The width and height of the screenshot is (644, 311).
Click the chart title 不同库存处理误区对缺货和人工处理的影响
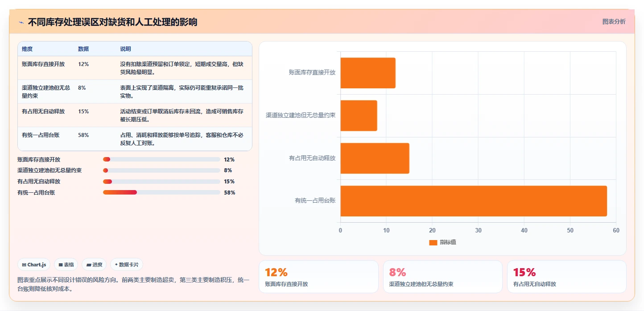112,22
